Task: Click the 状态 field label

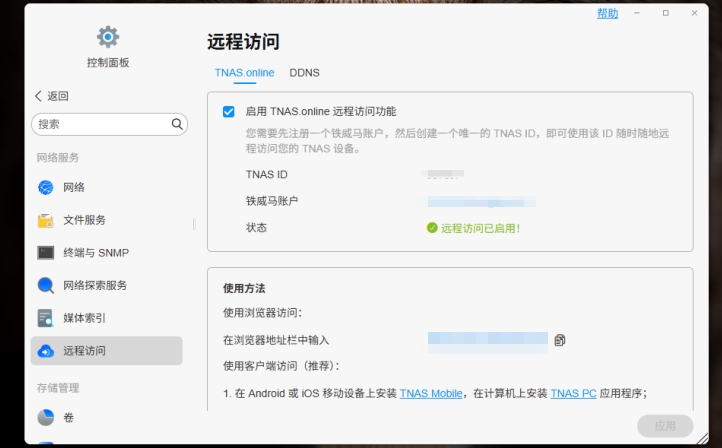Action: (x=256, y=227)
